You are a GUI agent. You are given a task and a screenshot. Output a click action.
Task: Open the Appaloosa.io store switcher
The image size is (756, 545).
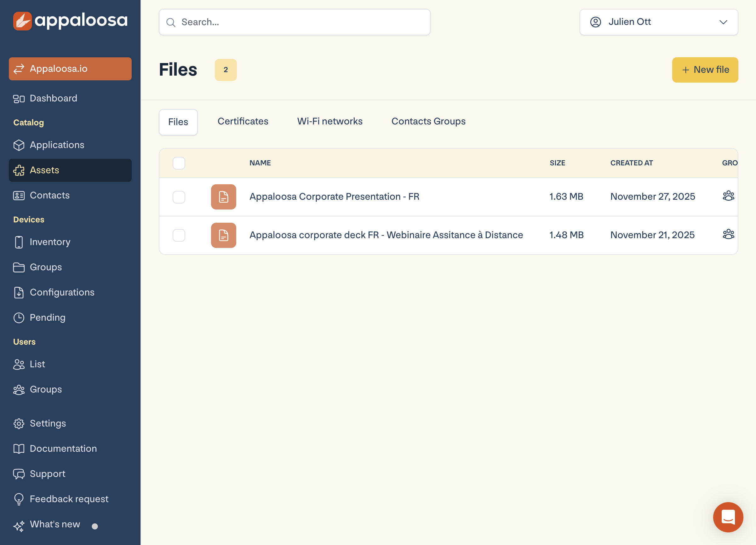70,69
